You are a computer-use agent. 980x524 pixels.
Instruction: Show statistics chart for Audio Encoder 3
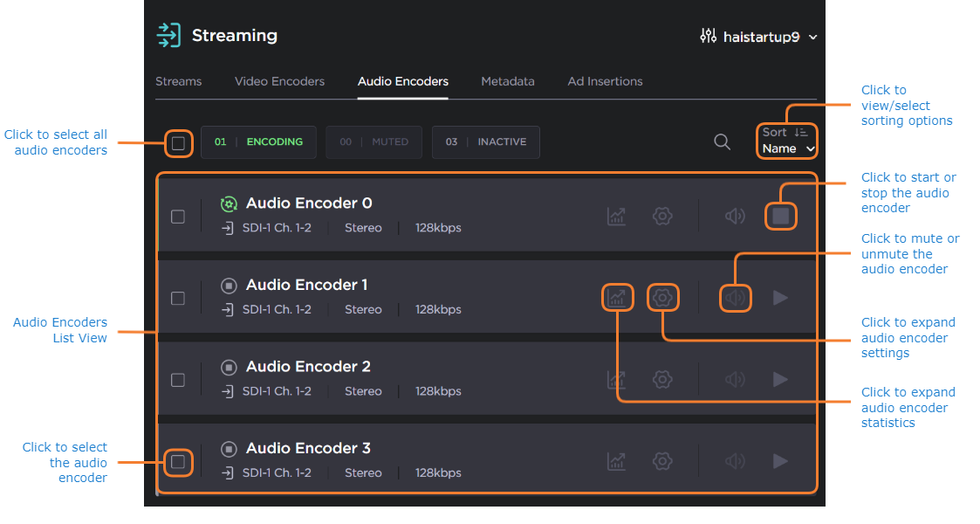[x=617, y=461]
